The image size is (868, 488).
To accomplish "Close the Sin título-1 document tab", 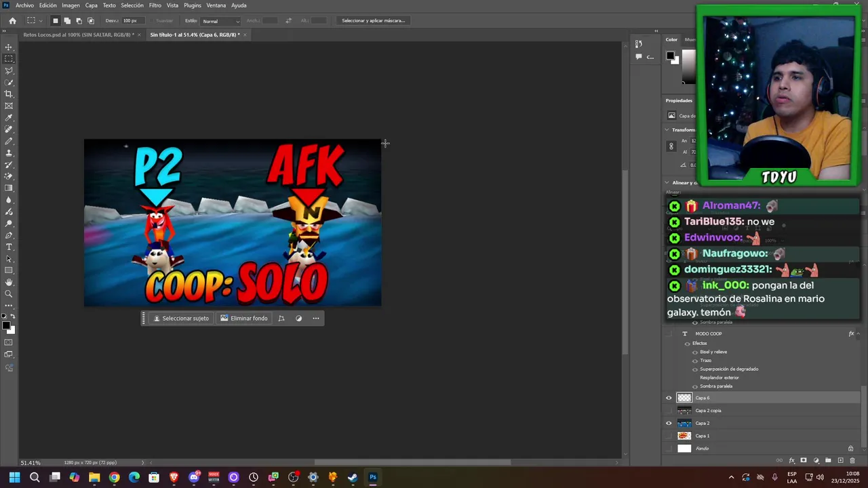I will [245, 35].
